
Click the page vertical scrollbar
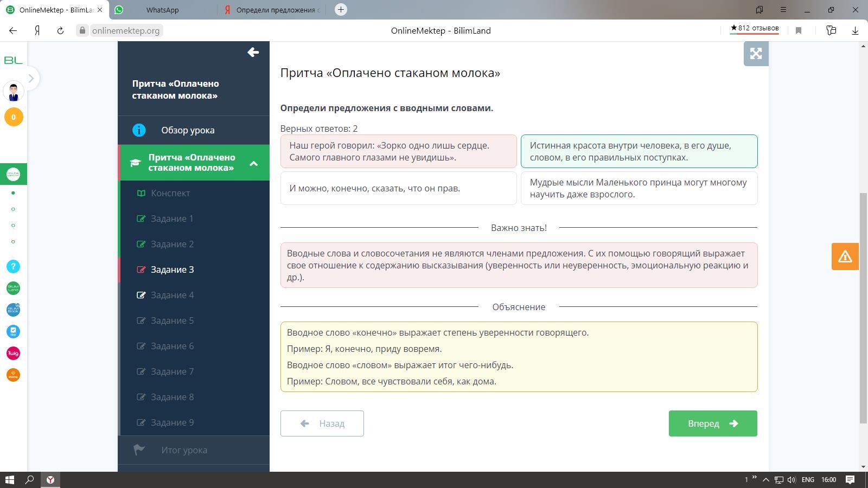click(x=863, y=309)
